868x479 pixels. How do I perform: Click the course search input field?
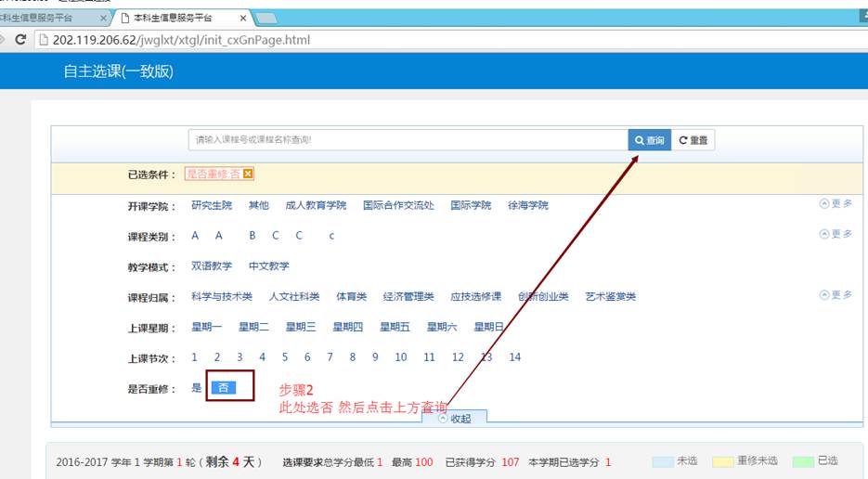408,140
